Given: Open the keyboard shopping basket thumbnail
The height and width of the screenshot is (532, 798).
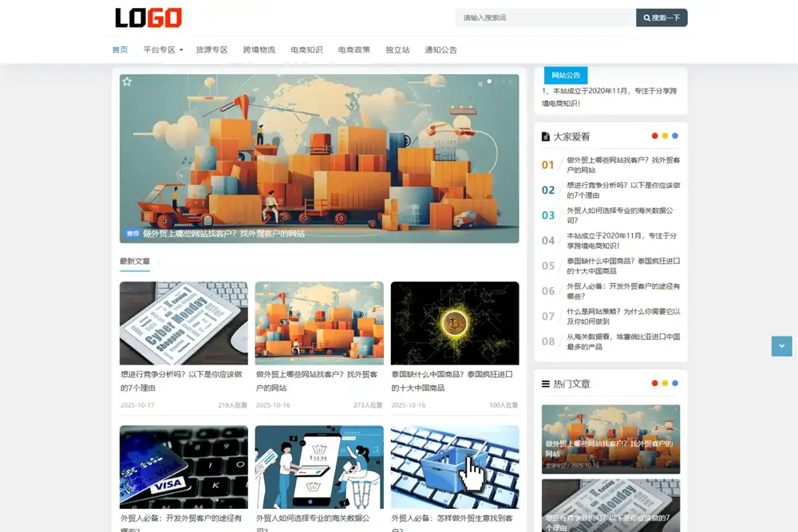Looking at the screenshot, I should [x=455, y=467].
